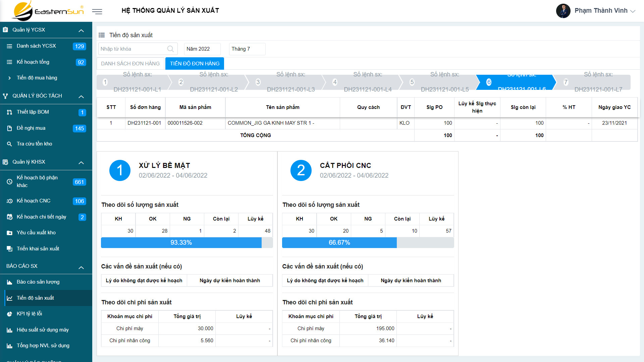Click the hamburger menu icon in header

click(97, 12)
